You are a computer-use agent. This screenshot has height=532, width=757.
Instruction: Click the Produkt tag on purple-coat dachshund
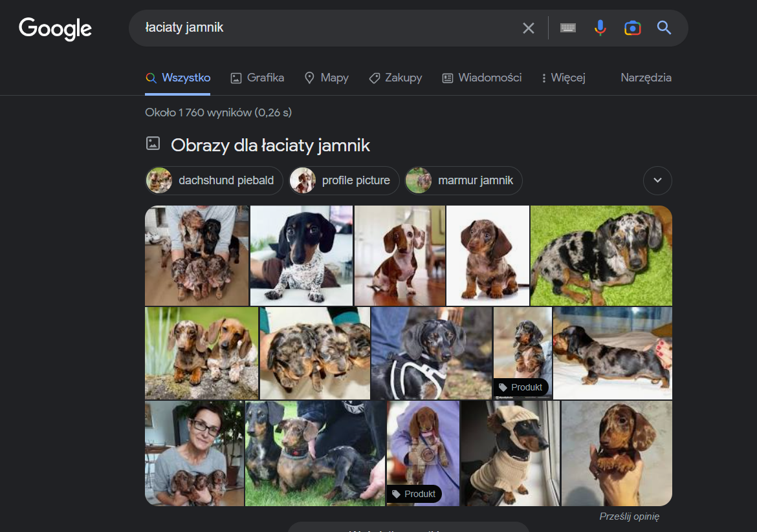click(414, 494)
